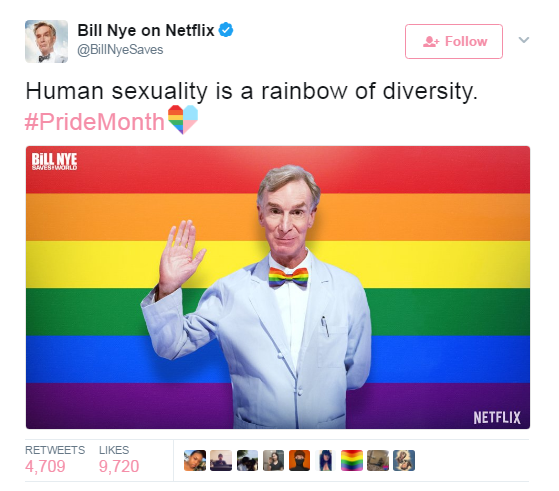The image size is (559, 491).
Task: Click the LIKES label
Action: pos(114,450)
